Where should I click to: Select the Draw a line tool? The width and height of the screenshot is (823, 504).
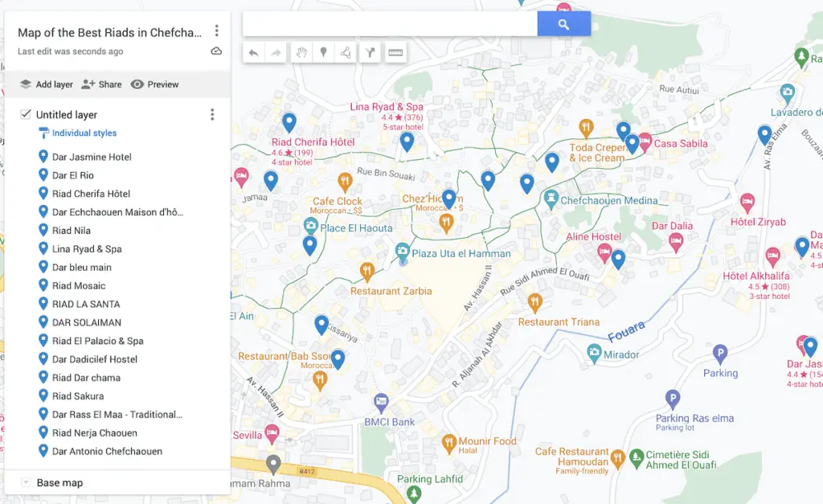(346, 52)
